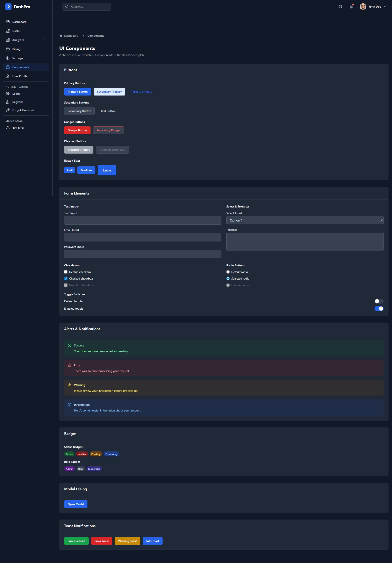
Task: Click the search magnifier icon
Action: tap(67, 7)
